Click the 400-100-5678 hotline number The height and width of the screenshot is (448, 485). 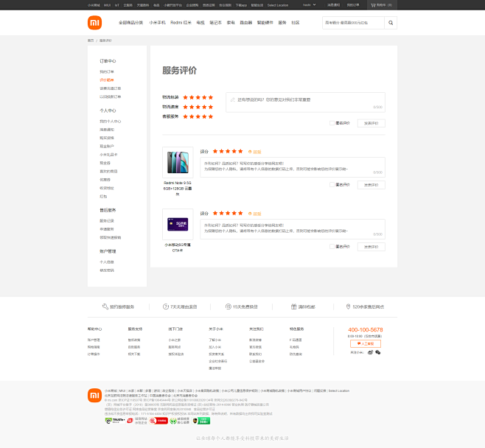coord(366,329)
